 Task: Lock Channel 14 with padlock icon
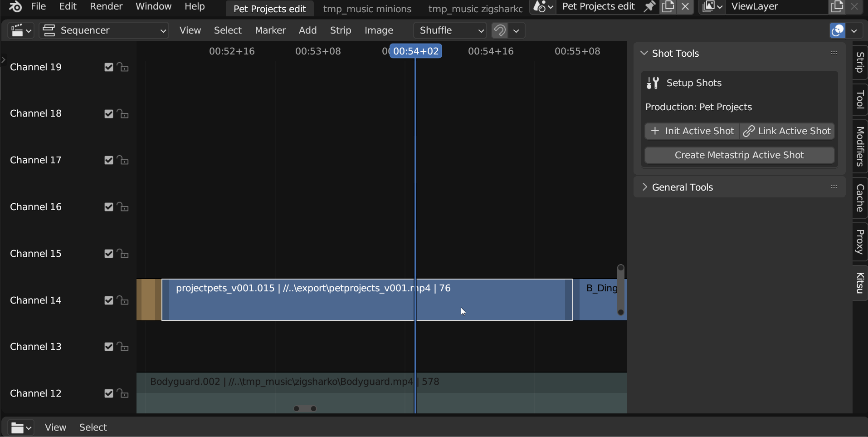pos(122,300)
